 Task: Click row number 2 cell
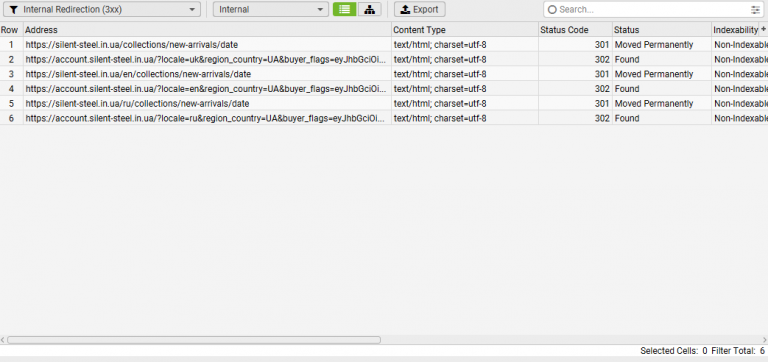tap(11, 59)
